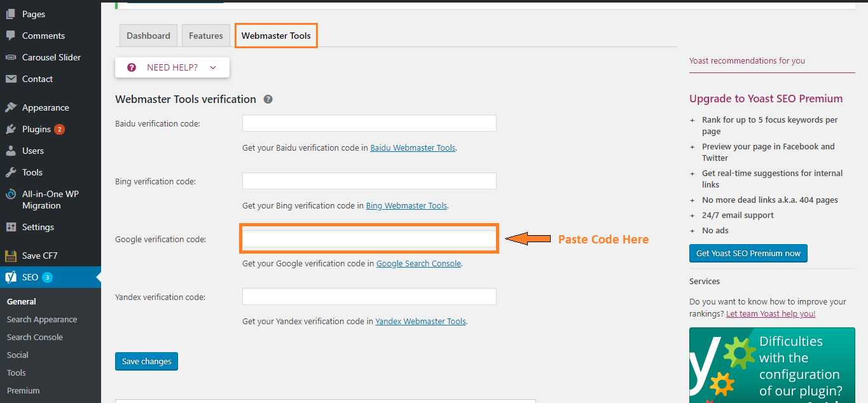Click the question mark icon in NEED HELP
Screen dimensions: 868x403
[132, 67]
